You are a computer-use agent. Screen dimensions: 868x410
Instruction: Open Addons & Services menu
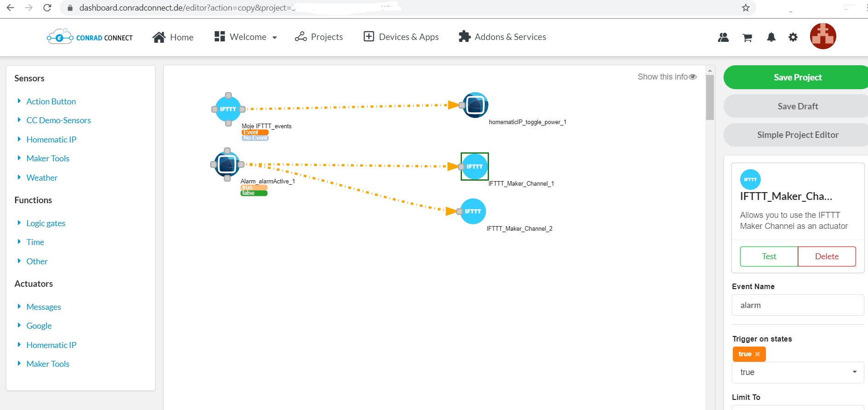click(x=502, y=37)
